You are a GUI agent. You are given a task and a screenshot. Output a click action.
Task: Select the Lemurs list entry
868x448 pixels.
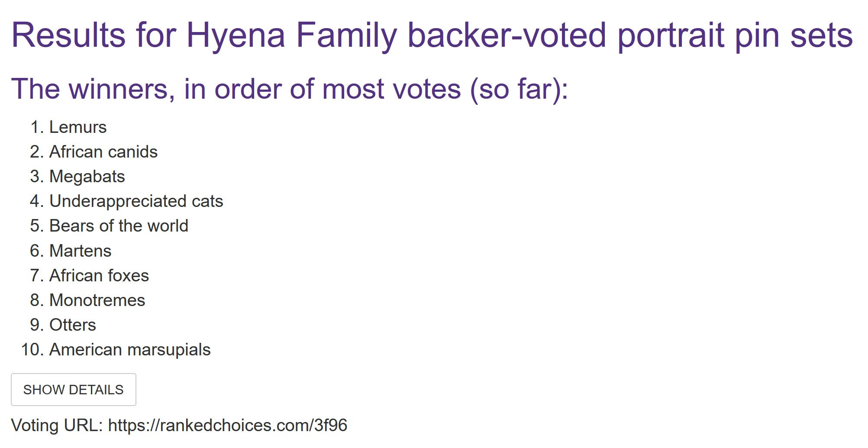pos(78,127)
